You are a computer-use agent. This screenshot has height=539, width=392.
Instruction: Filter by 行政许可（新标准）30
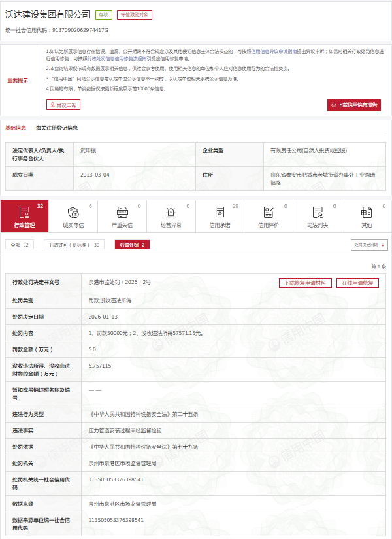pos(74,245)
